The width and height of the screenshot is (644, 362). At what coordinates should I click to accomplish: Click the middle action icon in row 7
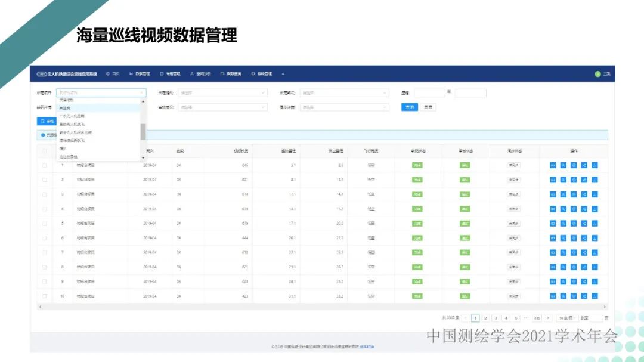574,252
